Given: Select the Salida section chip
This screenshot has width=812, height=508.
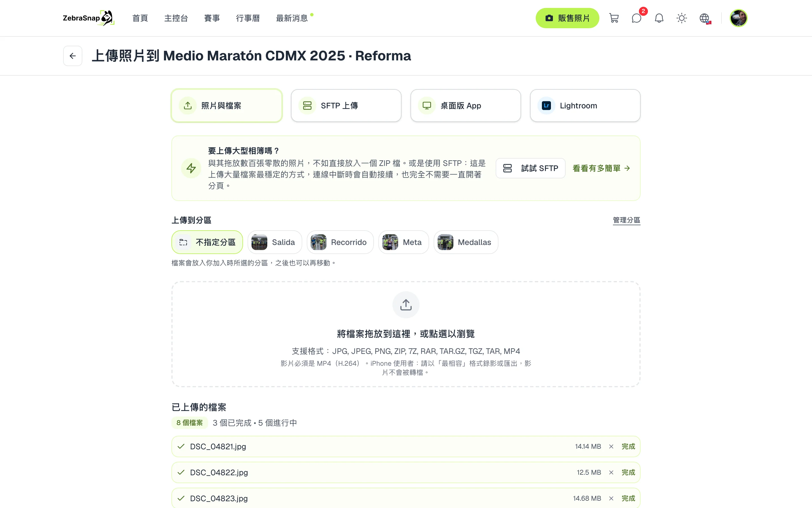Looking at the screenshot, I should click(275, 242).
